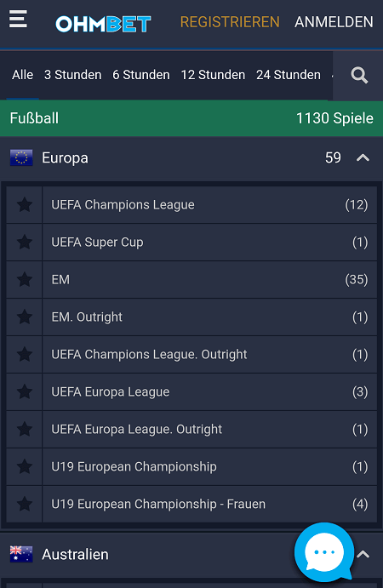The image size is (383, 588).
Task: Open EM. Outright league row
Action: (x=209, y=317)
